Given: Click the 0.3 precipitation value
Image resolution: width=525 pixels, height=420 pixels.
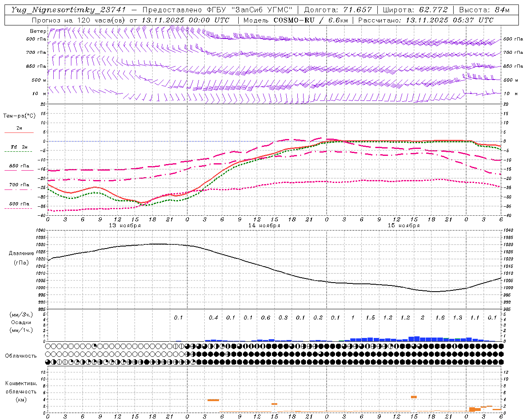Looking at the screenshot, I should 283,318.
